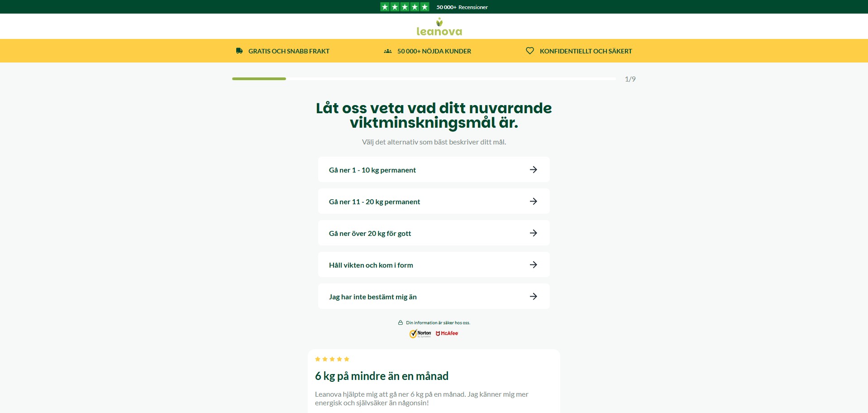Choose 'Jag har inte bestämt mig än'

pos(372,297)
